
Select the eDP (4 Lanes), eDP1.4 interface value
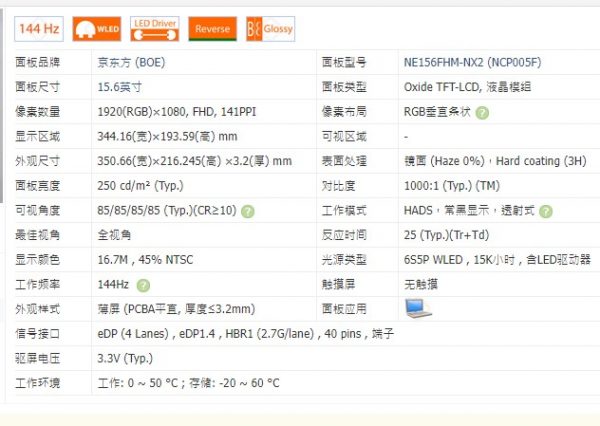pos(245,334)
